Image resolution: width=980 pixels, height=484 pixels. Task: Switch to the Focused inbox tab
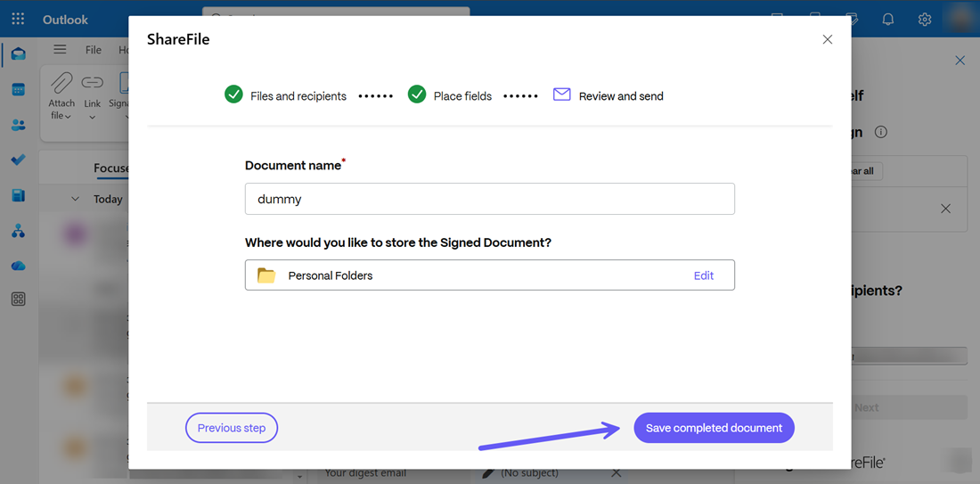click(x=111, y=168)
